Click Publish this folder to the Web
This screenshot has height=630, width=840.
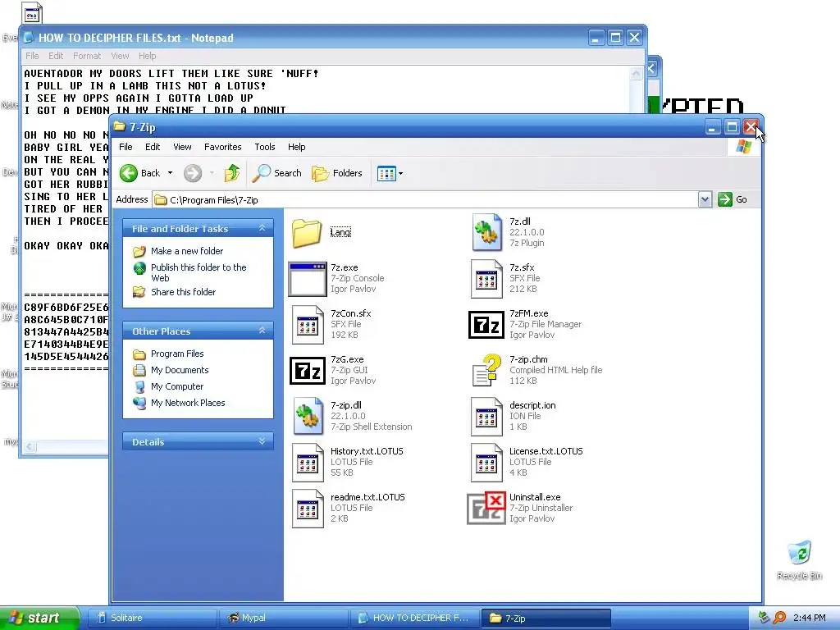(199, 272)
